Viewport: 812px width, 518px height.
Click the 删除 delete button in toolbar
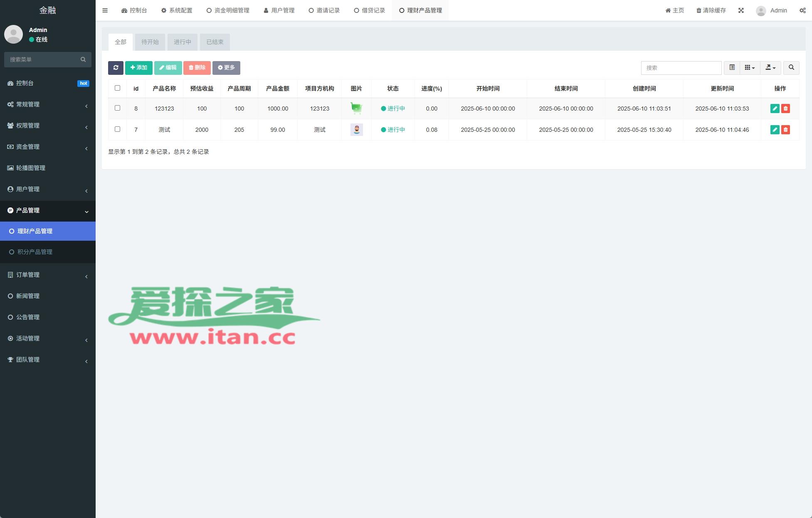tap(197, 68)
